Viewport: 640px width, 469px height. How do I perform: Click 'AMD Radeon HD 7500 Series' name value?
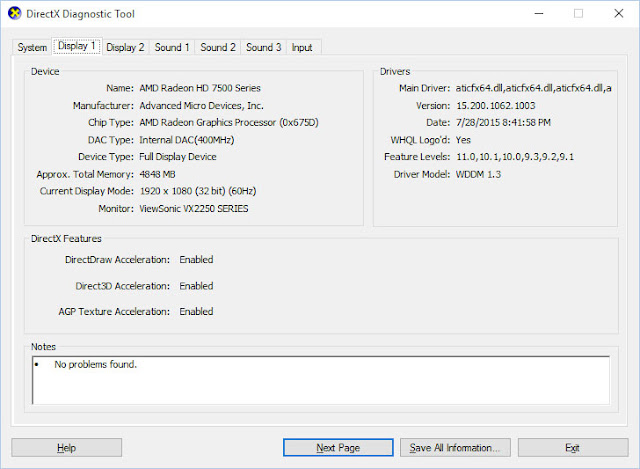pyautogui.click(x=200, y=88)
